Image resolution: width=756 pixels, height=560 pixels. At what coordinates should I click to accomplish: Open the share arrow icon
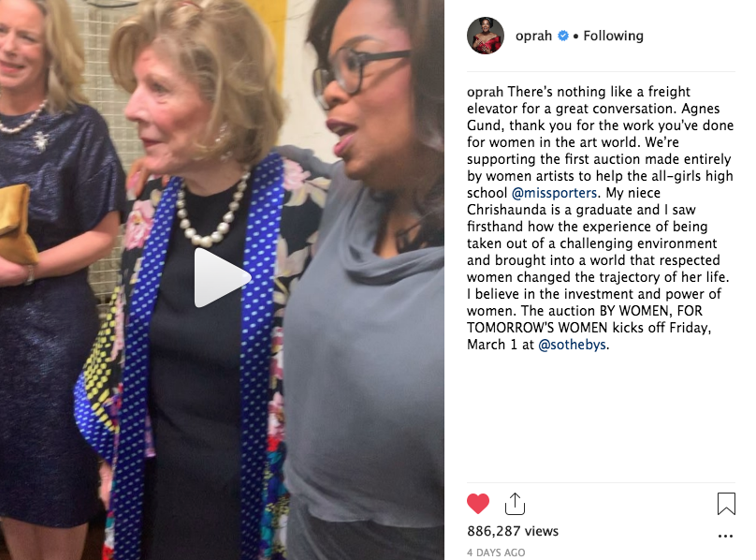(515, 504)
